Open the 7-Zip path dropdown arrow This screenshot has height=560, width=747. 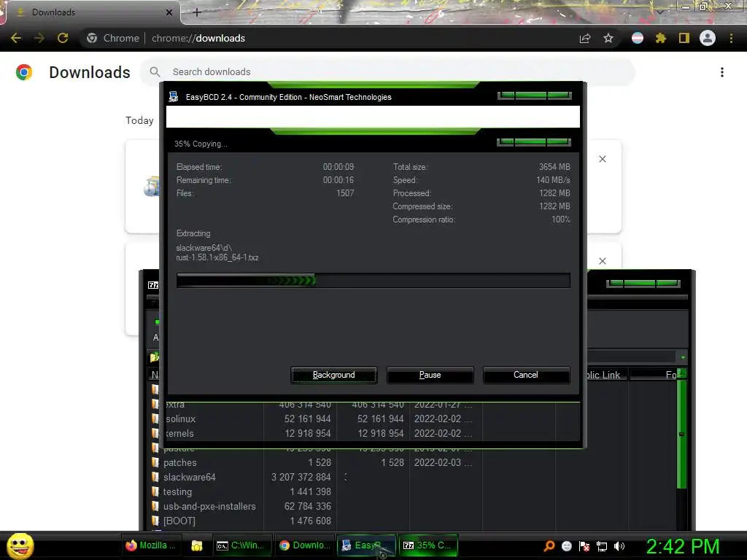click(683, 357)
